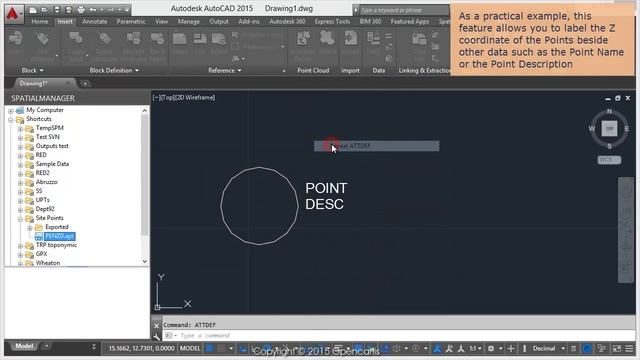Expand the Reference panel dropdown
The width and height of the screenshot is (640, 360).
click(225, 70)
